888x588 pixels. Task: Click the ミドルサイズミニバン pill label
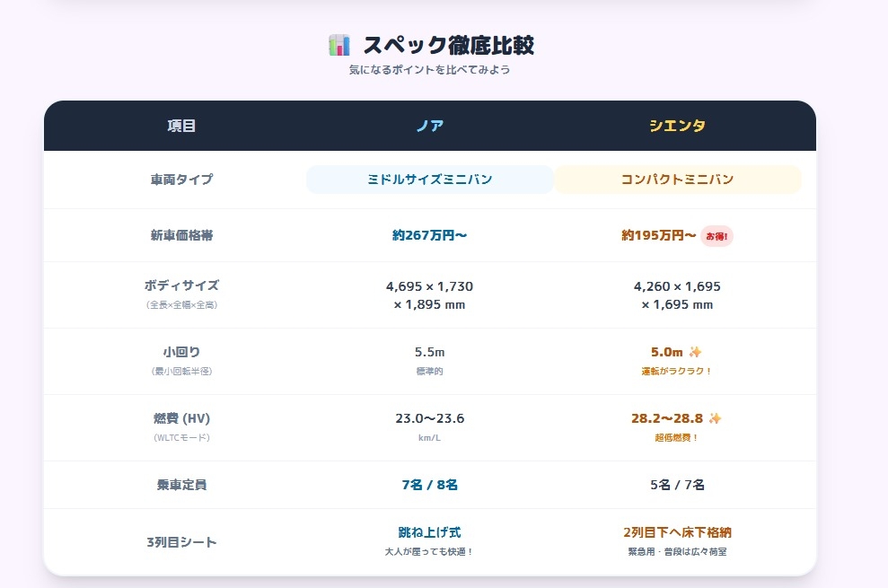point(430,180)
